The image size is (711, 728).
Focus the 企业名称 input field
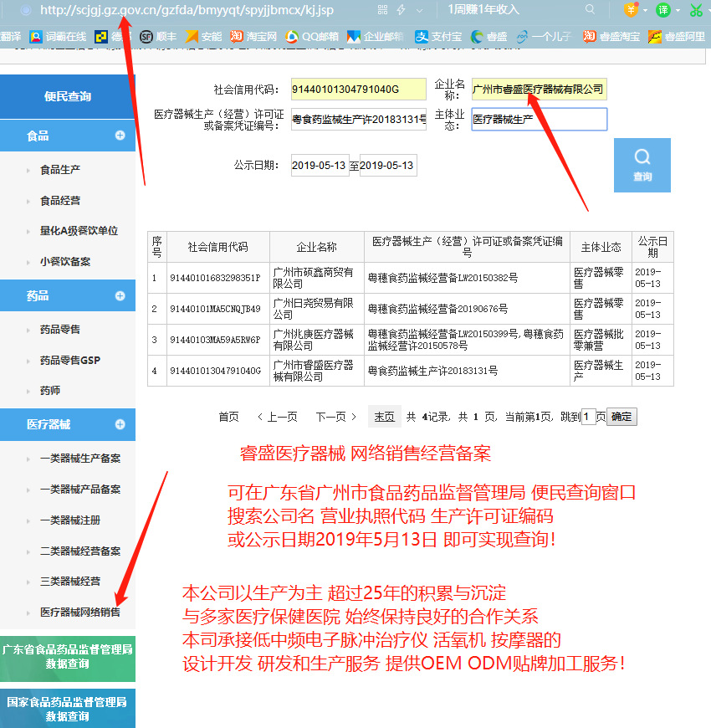pos(539,90)
